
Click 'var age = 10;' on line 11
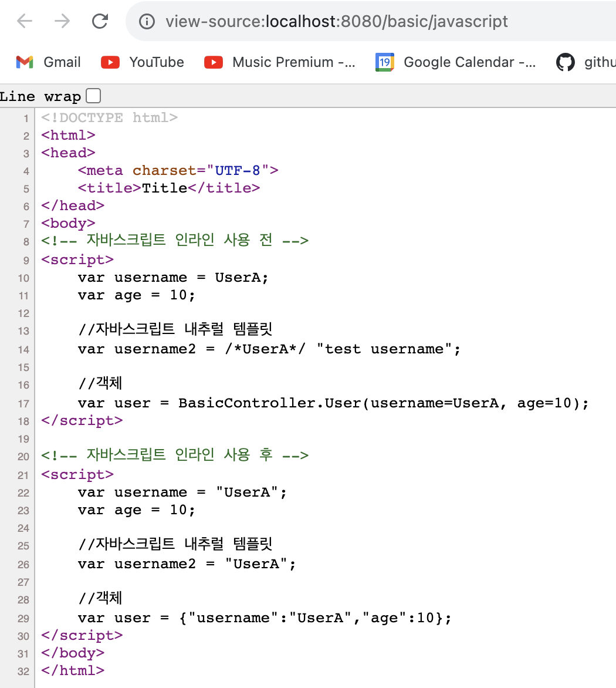[x=136, y=295]
